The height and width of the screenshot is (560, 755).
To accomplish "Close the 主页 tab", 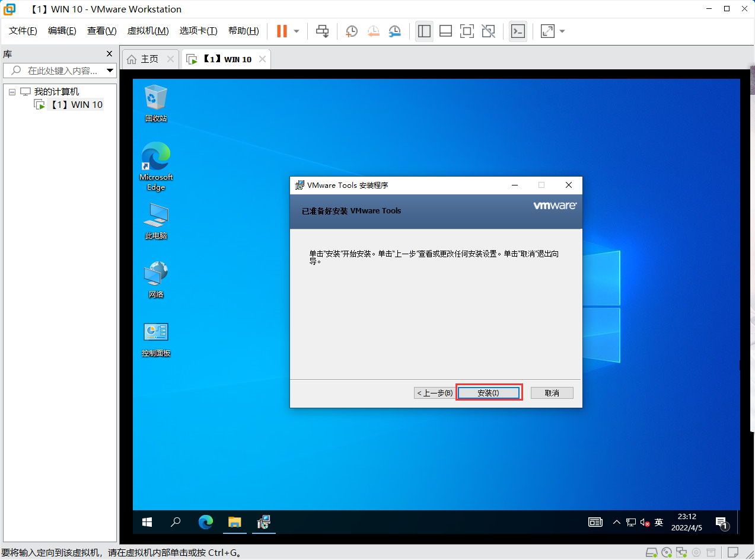I will 170,59.
